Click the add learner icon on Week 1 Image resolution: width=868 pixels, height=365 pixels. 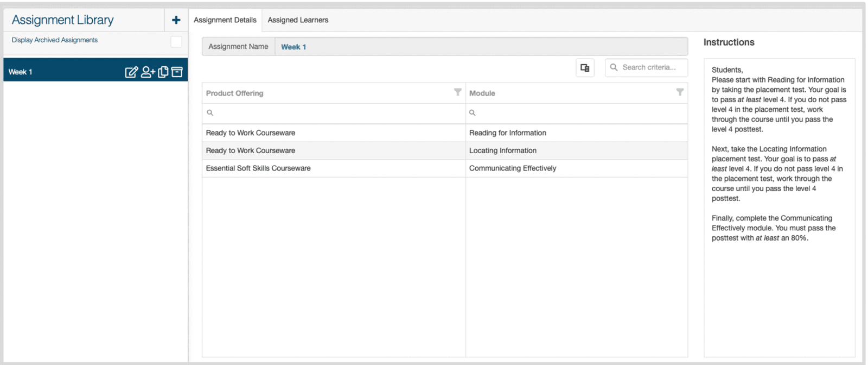tap(148, 72)
